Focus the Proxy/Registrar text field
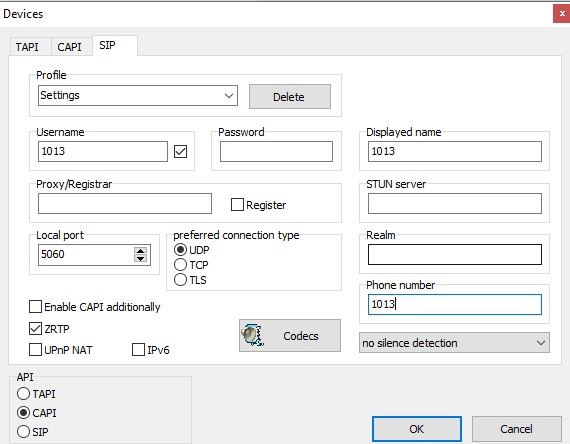 coord(125,204)
